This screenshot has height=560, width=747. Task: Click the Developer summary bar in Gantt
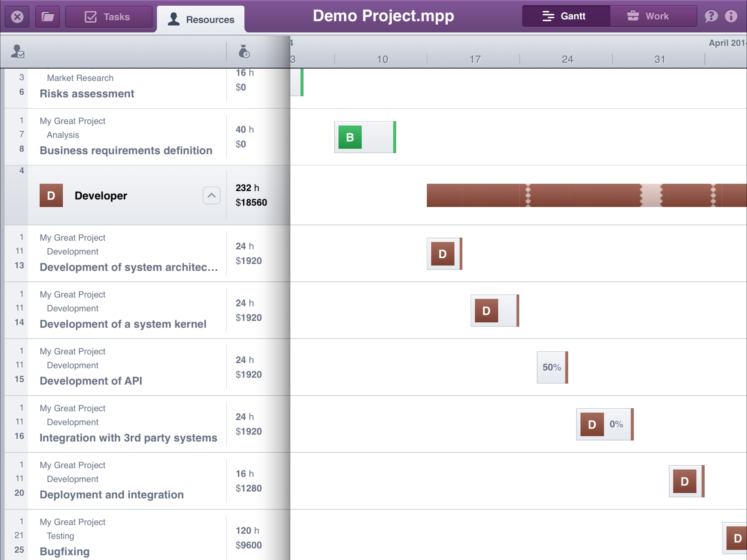tap(586, 195)
